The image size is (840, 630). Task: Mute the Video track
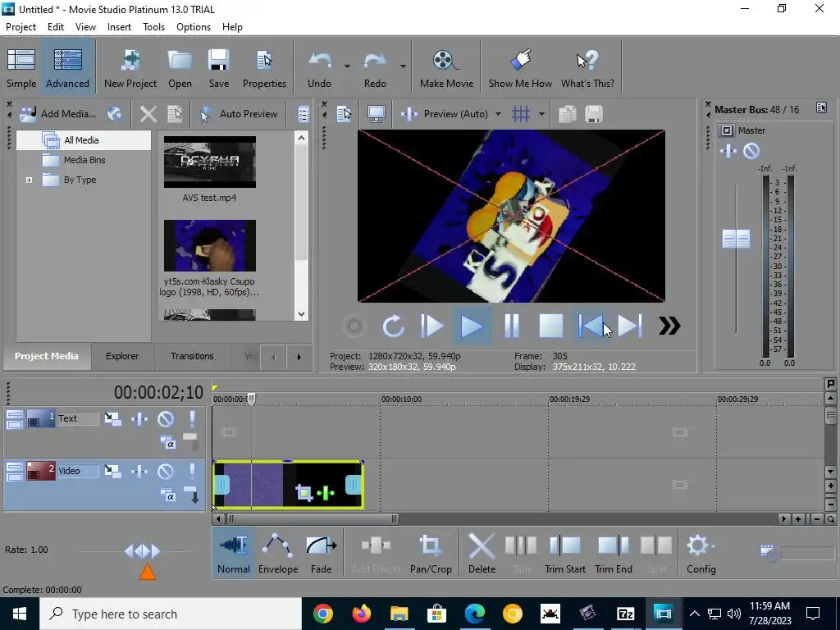(166, 472)
